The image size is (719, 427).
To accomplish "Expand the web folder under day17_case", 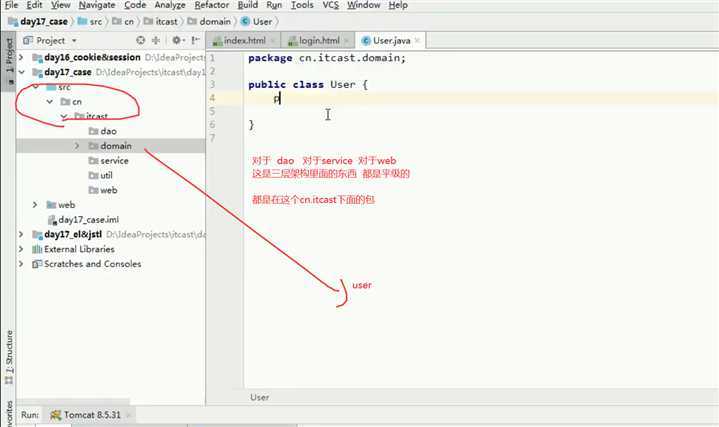I will coord(35,205).
